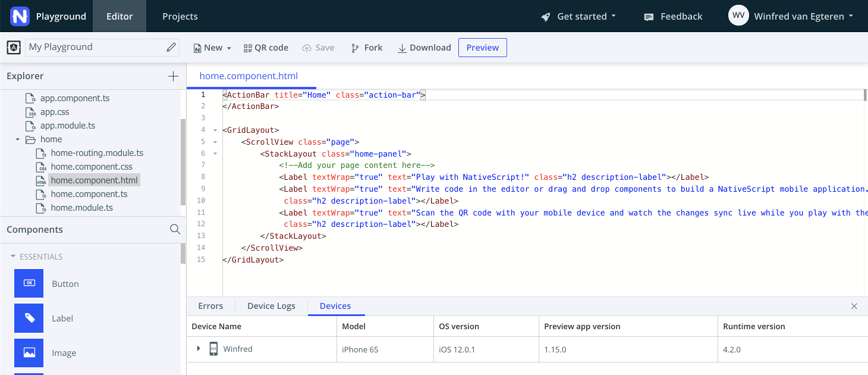Click the Preview button
The width and height of the screenshot is (868, 375).
point(482,48)
